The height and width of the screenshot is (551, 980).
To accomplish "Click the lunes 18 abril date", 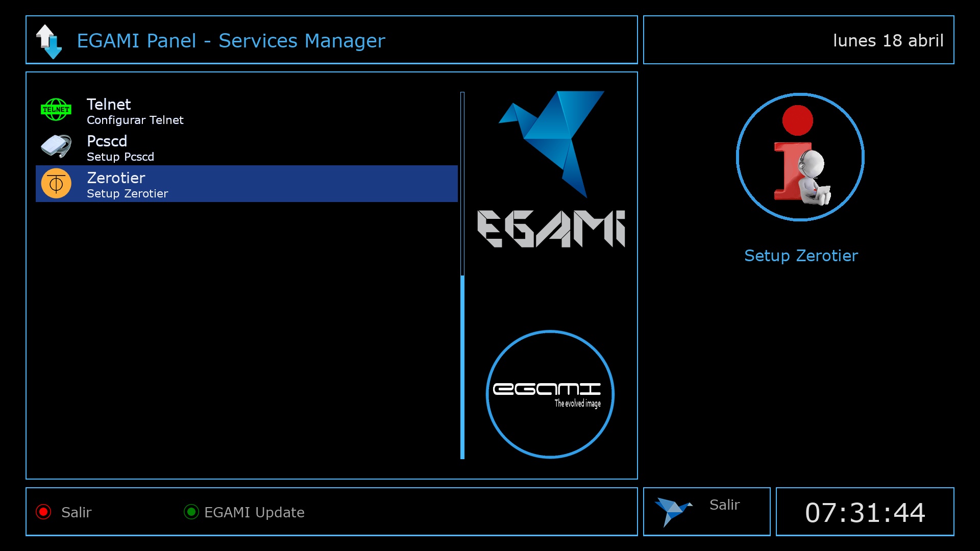I will pyautogui.click(x=888, y=41).
